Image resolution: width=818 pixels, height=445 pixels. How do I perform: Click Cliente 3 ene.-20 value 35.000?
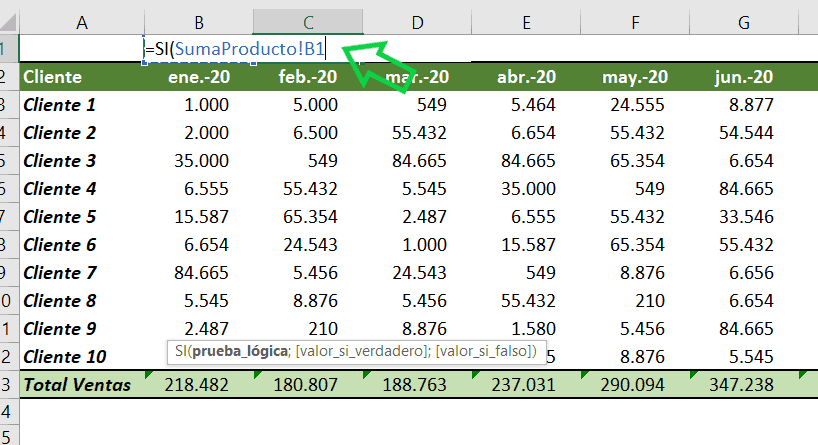point(199,161)
